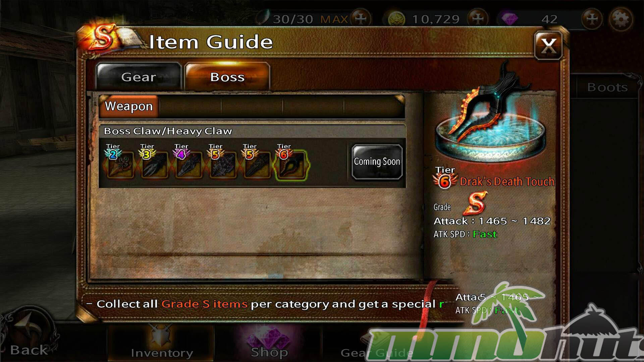Close the Item Guide window
This screenshot has height=362, width=644.
[x=548, y=46]
